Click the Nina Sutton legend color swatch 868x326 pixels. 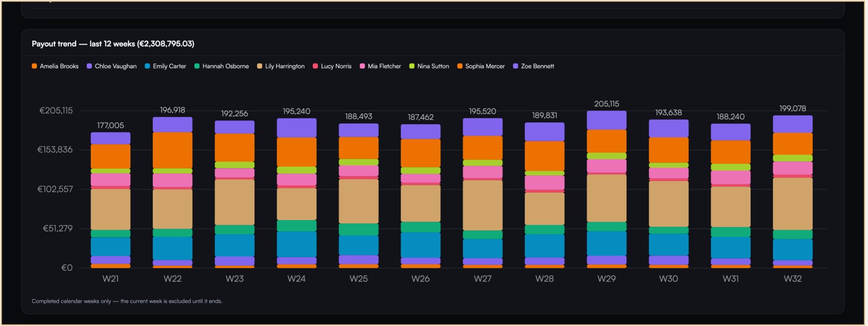click(412, 66)
